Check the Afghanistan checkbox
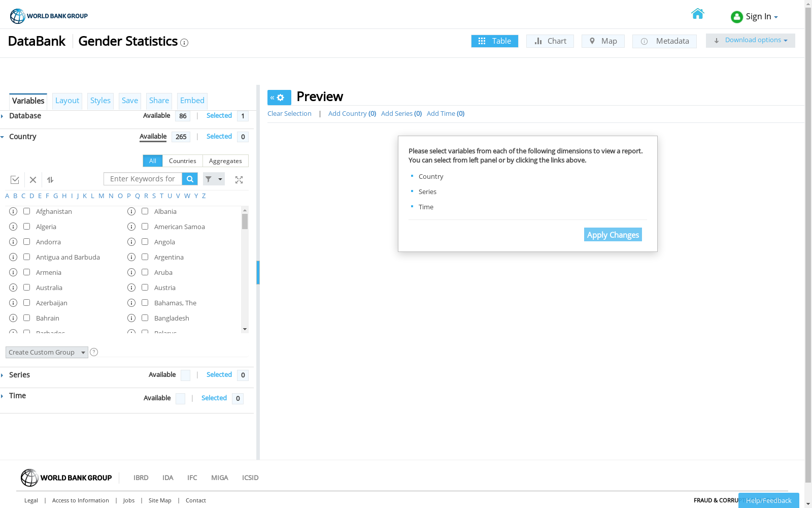The image size is (812, 508). click(x=27, y=211)
